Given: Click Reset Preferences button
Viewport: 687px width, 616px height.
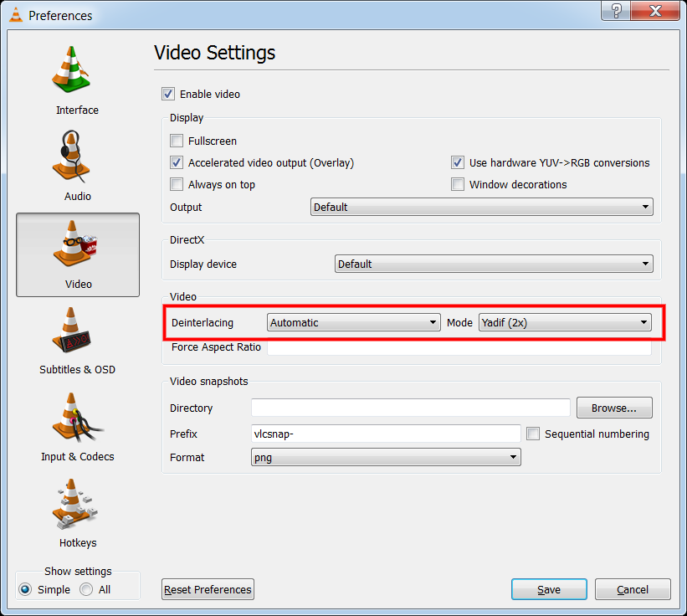Looking at the screenshot, I should click(x=208, y=589).
